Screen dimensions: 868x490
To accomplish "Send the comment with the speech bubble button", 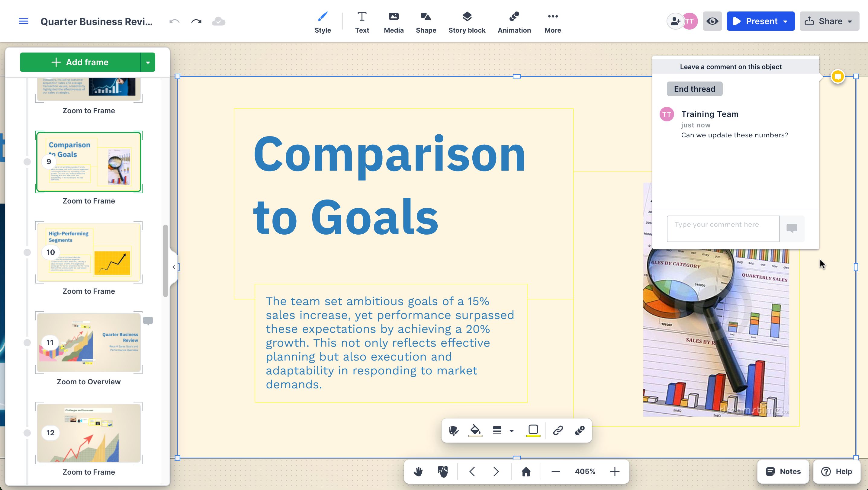I will [x=792, y=229].
